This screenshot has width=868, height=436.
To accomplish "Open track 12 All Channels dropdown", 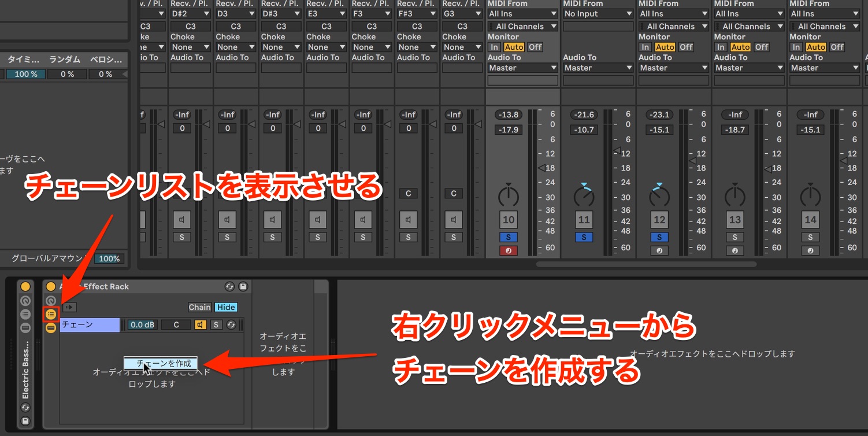I will (x=674, y=26).
